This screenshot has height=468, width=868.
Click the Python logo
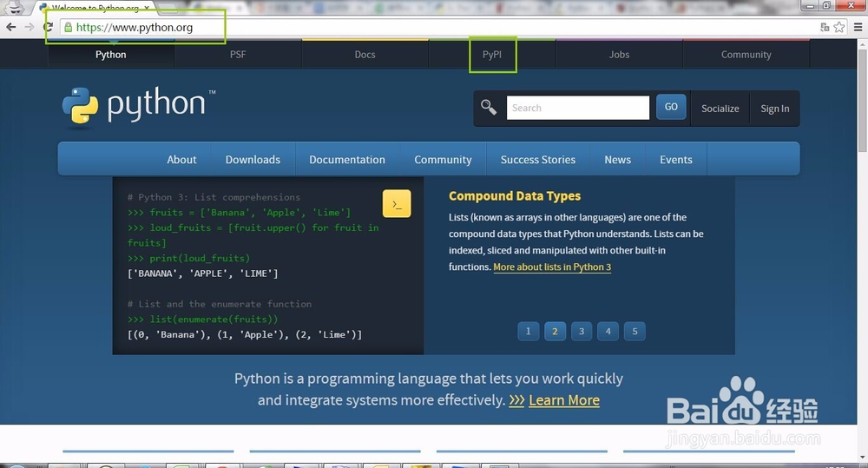pyautogui.click(x=138, y=106)
